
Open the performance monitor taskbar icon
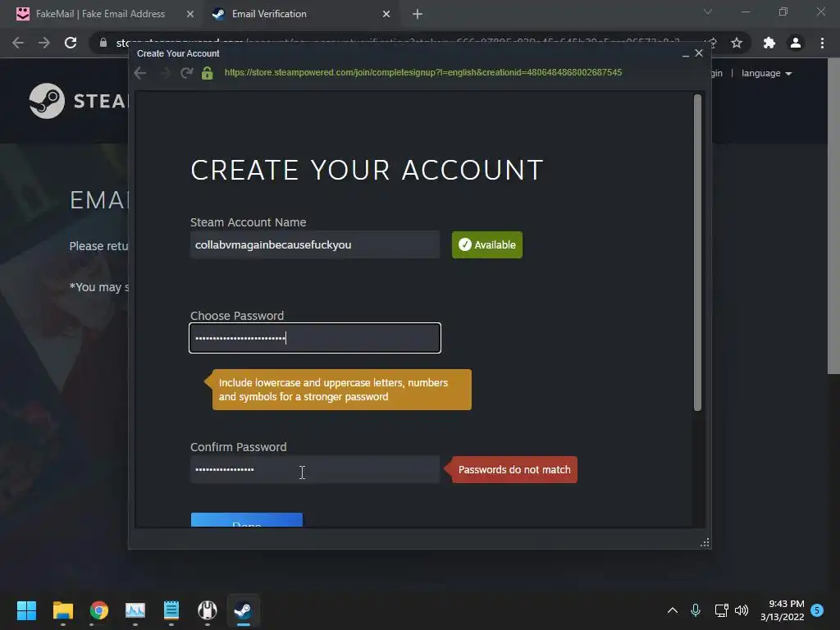tap(135, 610)
